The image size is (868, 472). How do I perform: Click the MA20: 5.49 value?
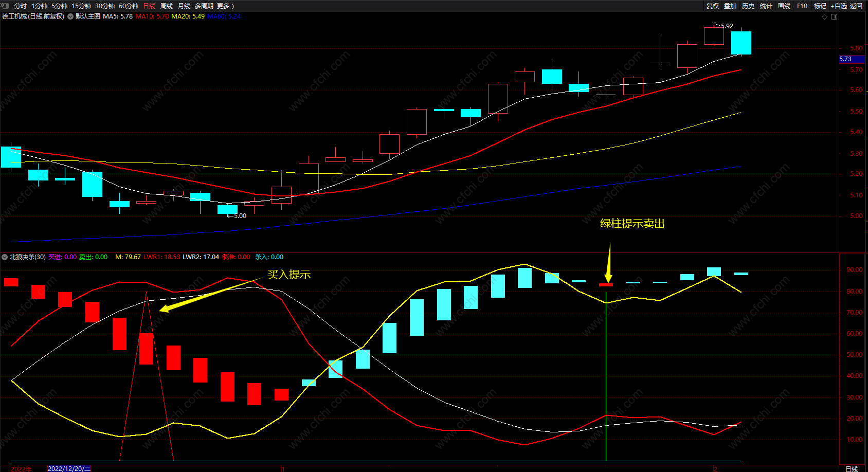click(188, 16)
